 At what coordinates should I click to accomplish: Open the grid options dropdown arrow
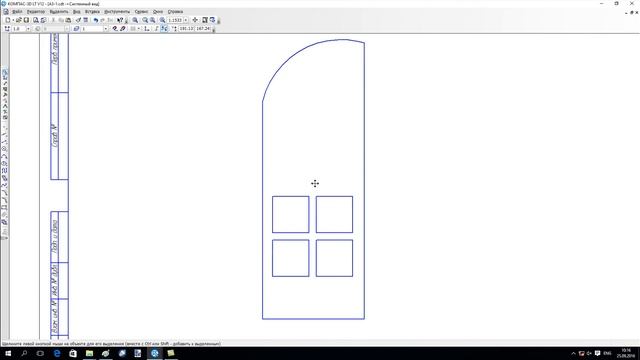click(x=139, y=29)
